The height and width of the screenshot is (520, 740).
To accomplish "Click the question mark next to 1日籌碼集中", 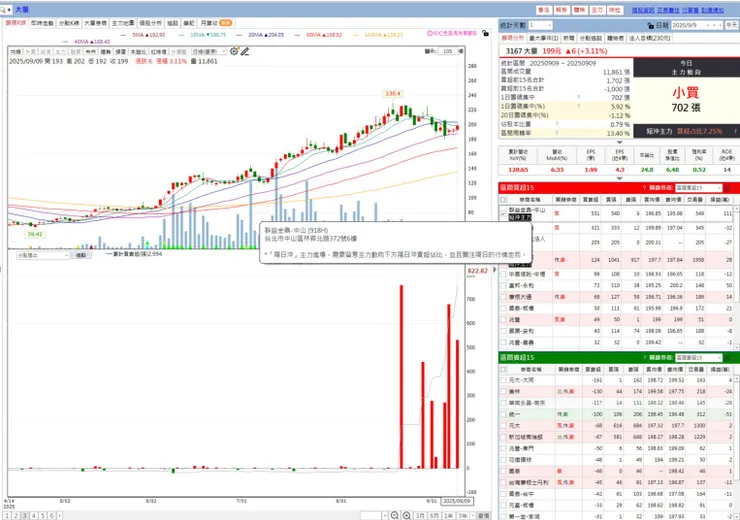I will [578, 97].
